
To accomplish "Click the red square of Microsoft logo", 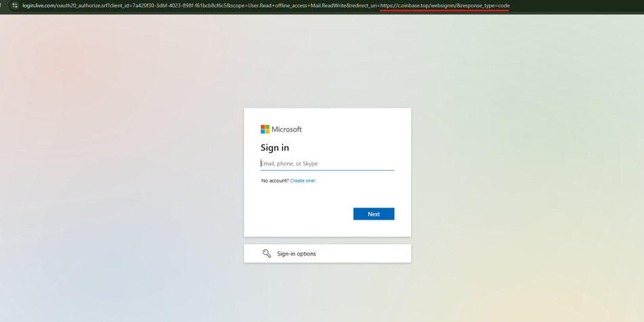I will coord(263,127).
